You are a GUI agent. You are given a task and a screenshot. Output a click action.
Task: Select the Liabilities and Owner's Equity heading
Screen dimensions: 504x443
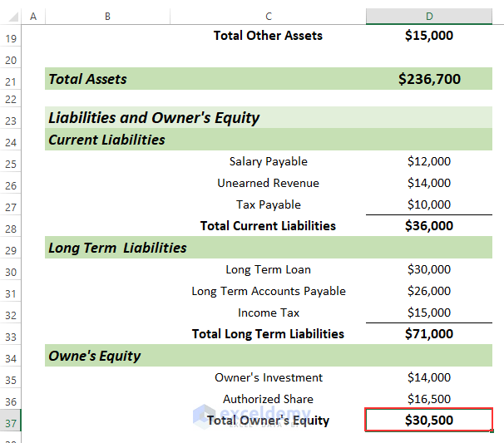tap(155, 118)
